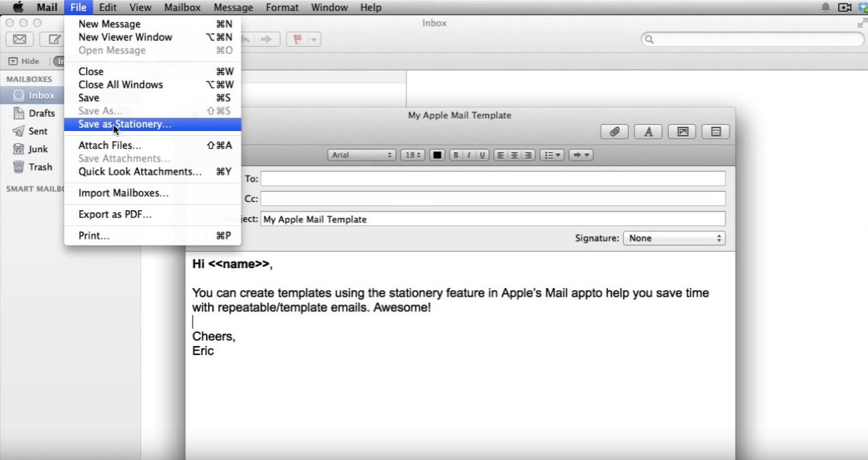Choose Print from File menu
This screenshot has height=460, width=868.
[152, 235]
